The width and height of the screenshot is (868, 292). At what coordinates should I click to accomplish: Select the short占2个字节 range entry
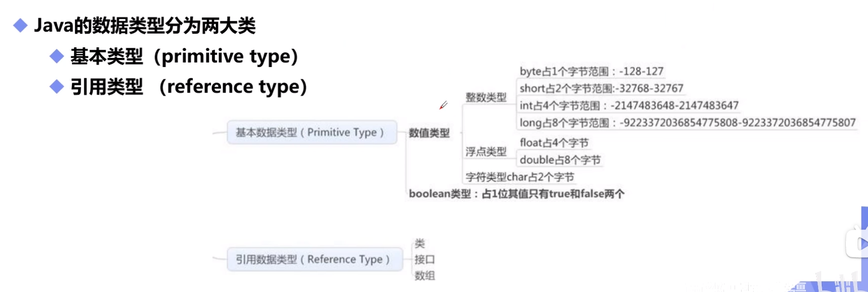(602, 89)
